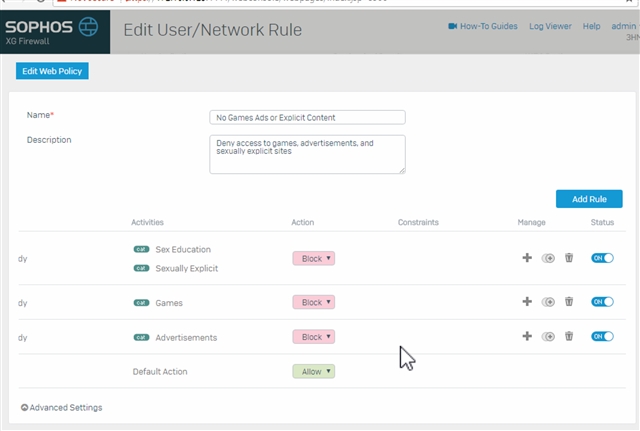Delete the Sex Education rule with trash icon

(569, 258)
